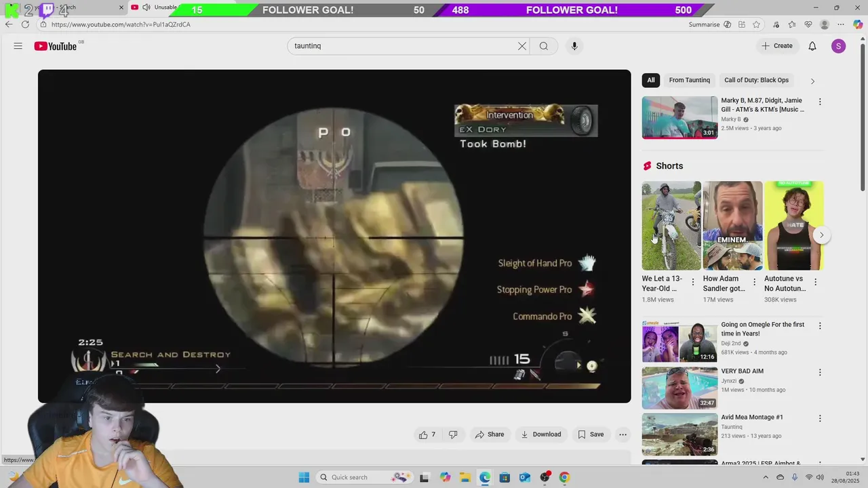
Task: Open more actions below the video
Action: pyautogui.click(x=623, y=434)
